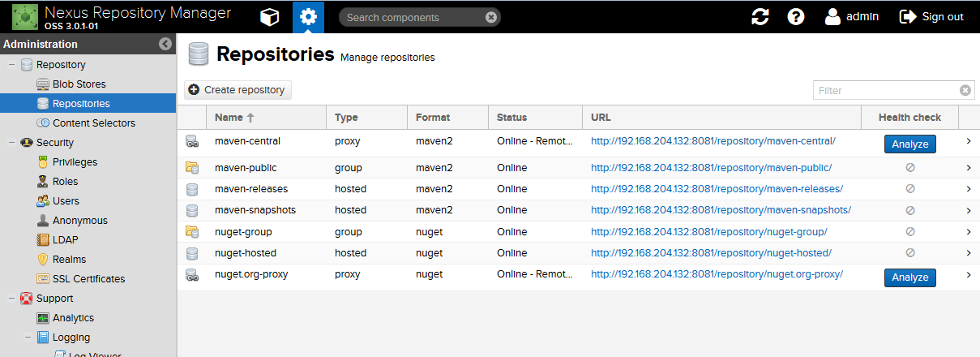Click the admin user icon

point(832,17)
